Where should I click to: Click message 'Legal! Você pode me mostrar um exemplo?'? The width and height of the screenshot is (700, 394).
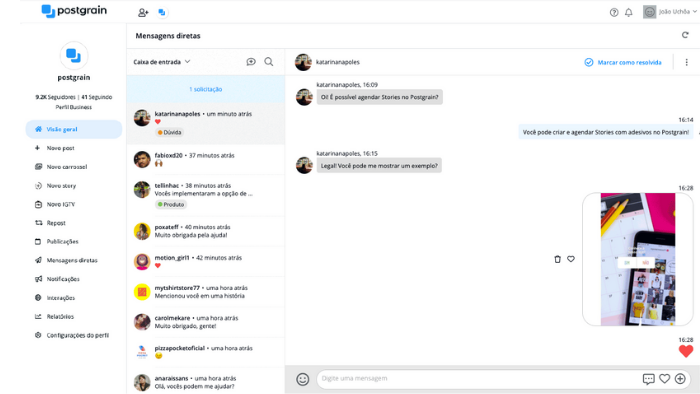(x=379, y=166)
